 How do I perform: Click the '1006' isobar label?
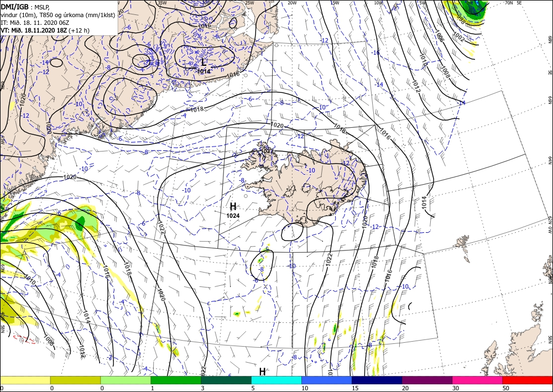pos(439,36)
